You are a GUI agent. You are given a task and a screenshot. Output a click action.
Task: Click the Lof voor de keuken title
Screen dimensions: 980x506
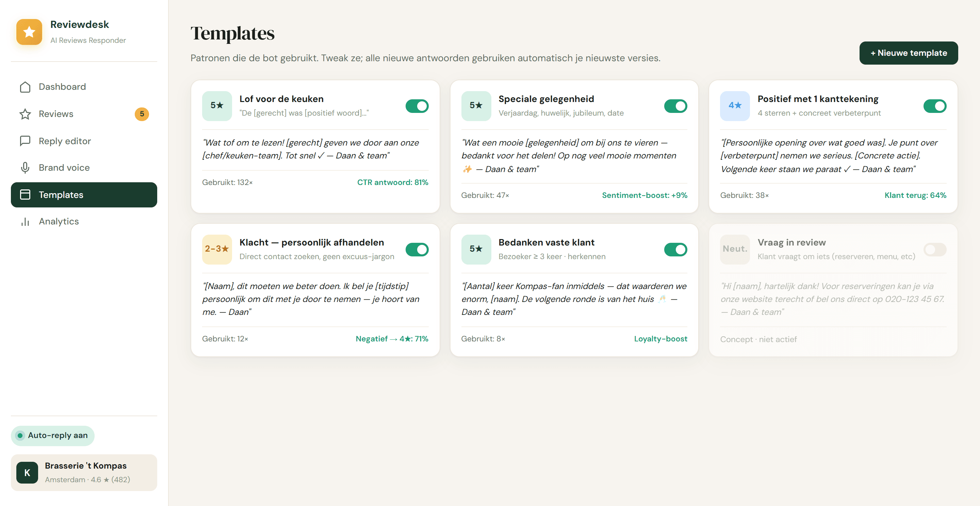click(x=281, y=99)
